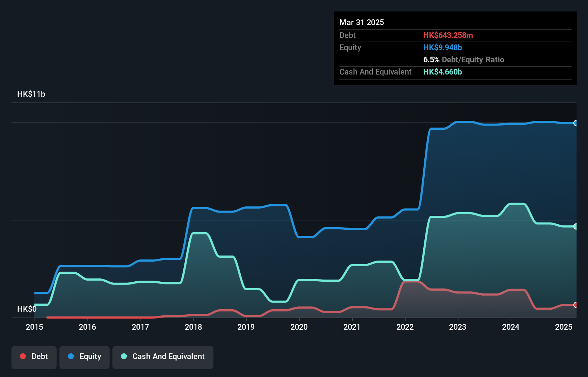Click the HK$643.258m debt value
Screen dimensions: 588x377
pyautogui.click(x=448, y=35)
